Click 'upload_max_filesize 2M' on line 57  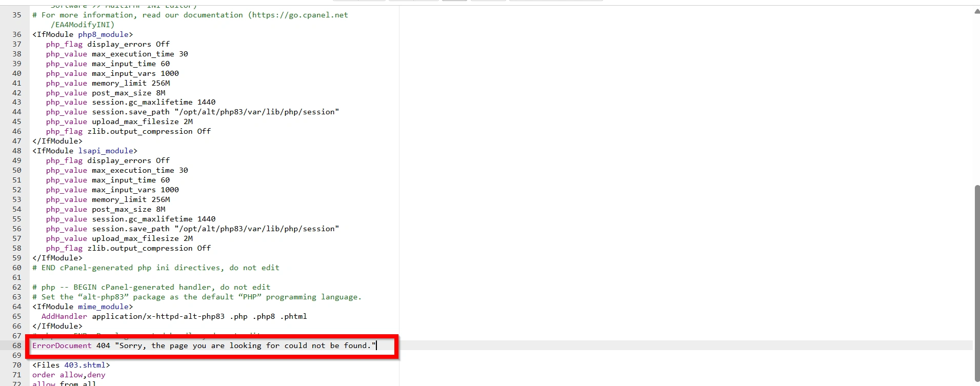tap(143, 238)
